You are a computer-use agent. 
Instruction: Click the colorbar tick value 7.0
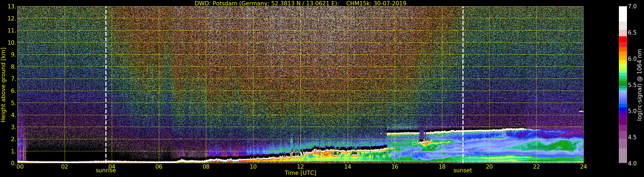click(632, 6)
